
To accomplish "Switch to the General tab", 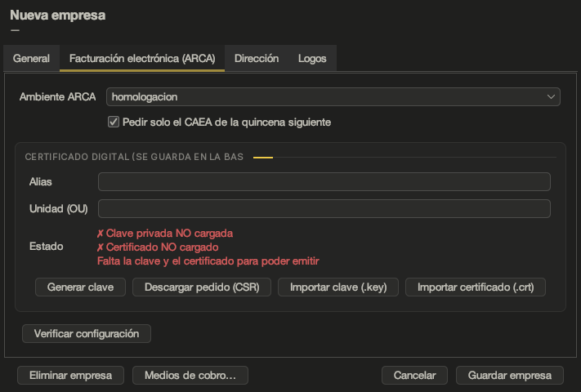I will pyautogui.click(x=32, y=58).
